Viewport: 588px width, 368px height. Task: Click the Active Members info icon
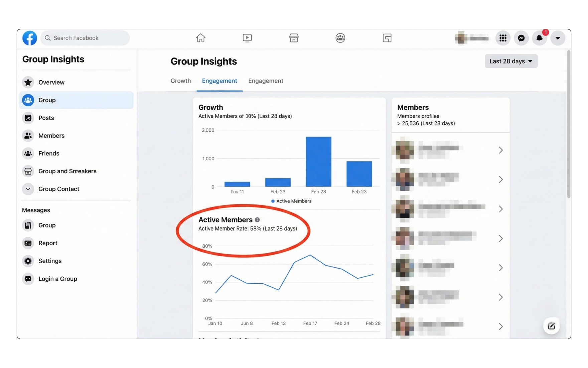point(257,220)
